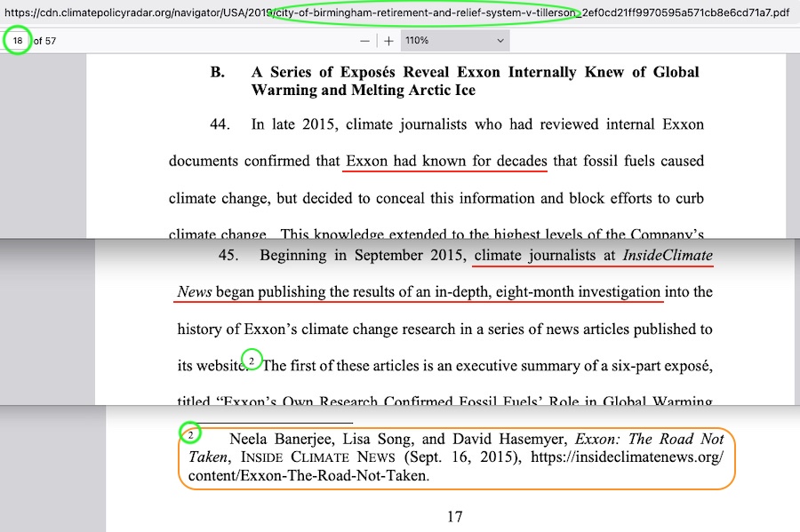Click the superscript 2 beside the Neela Banerjee footnote
The width and height of the screenshot is (800, 532).
pos(190,433)
